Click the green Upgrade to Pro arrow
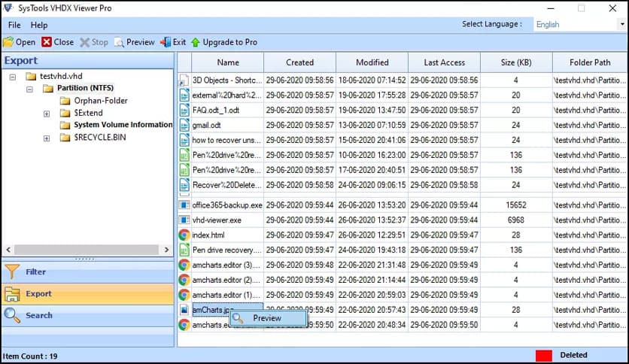629x364 pixels. [x=196, y=42]
